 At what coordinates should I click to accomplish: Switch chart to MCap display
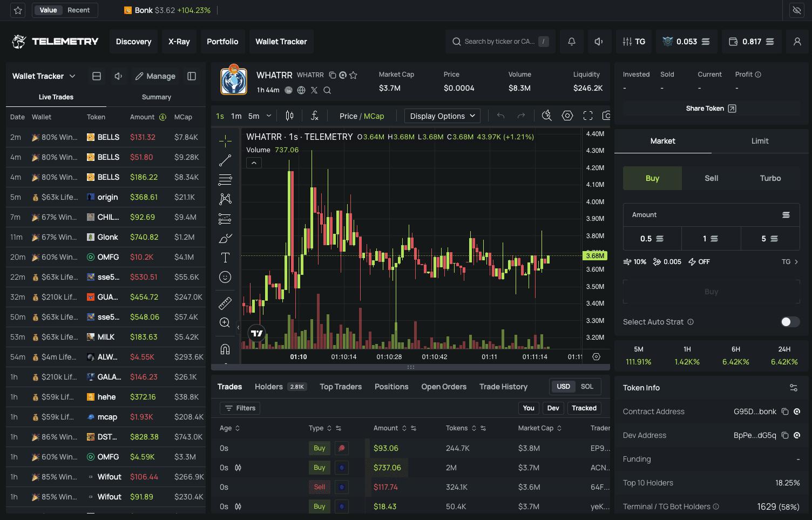374,116
